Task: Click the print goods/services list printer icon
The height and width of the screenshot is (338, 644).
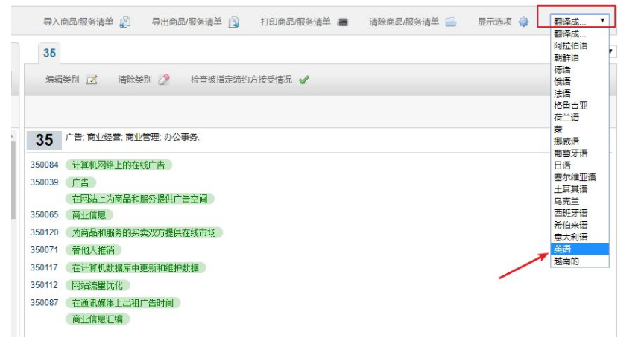Action: (x=343, y=22)
